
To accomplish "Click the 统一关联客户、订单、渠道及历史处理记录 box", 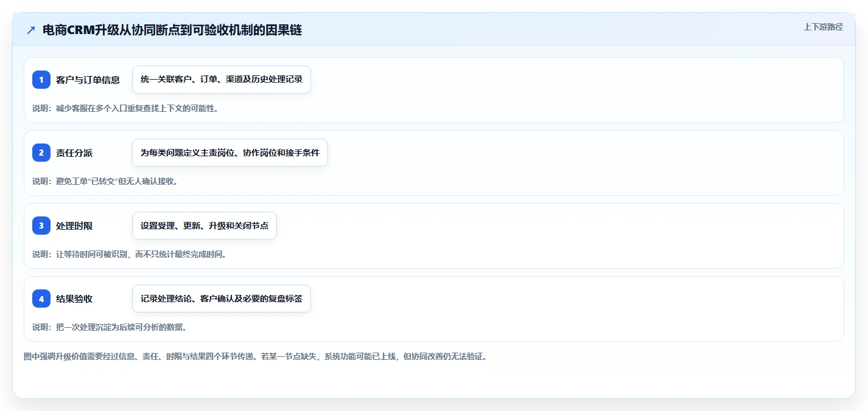I will coord(222,80).
